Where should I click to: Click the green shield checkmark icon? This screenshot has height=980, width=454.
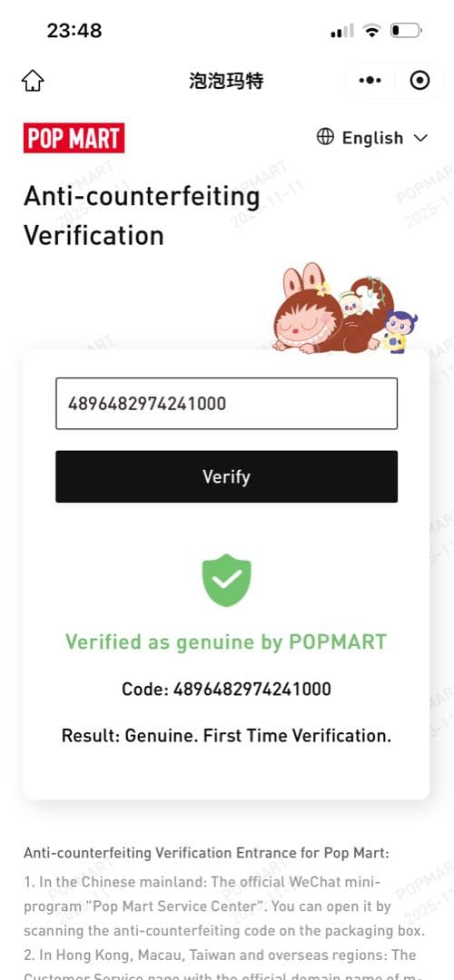point(226,580)
